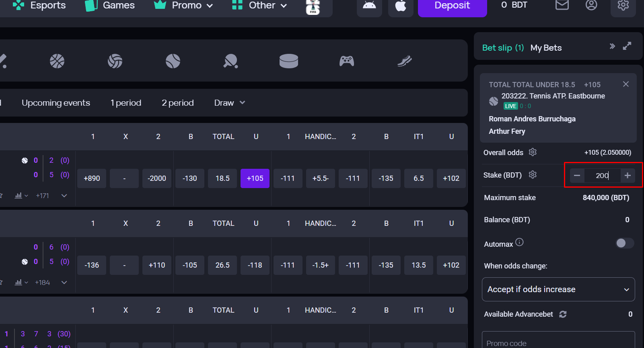Collapse the bet slip panel with double-chevron
The height and width of the screenshot is (348, 644).
tap(612, 46)
